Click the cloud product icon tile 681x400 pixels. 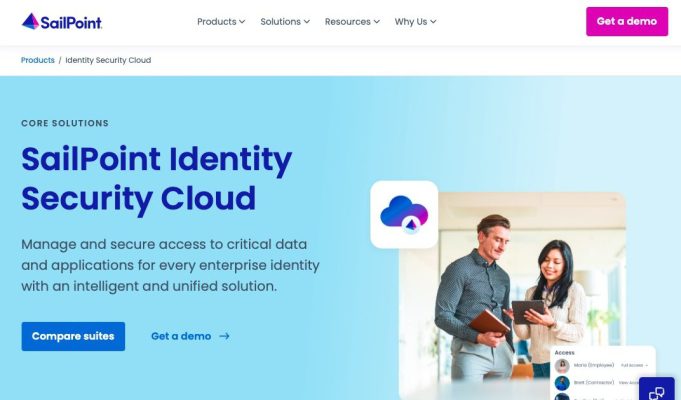click(x=404, y=215)
